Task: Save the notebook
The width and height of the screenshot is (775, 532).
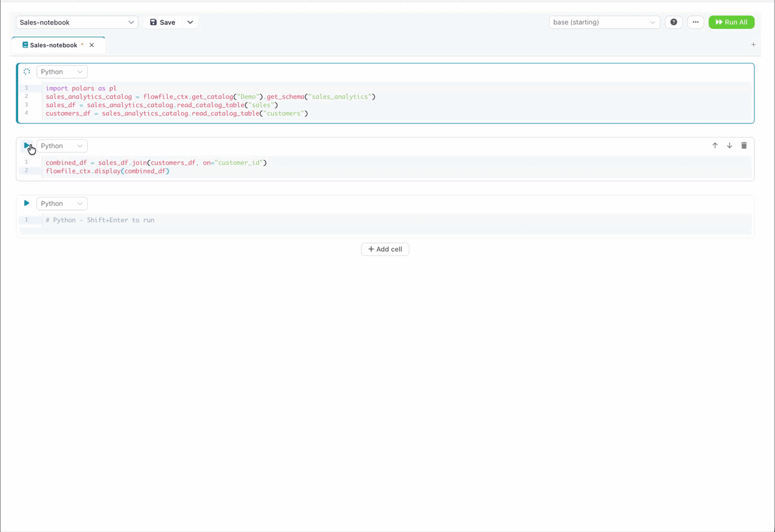Action: [x=163, y=22]
